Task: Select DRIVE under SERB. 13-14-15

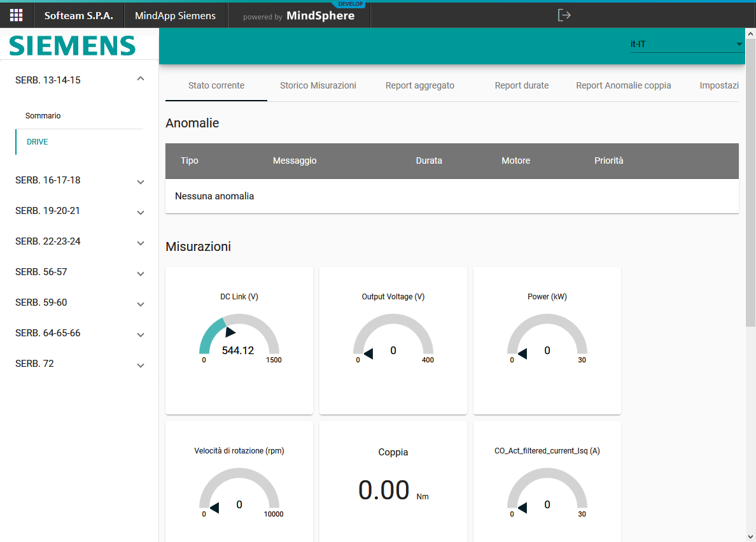Action: [38, 142]
